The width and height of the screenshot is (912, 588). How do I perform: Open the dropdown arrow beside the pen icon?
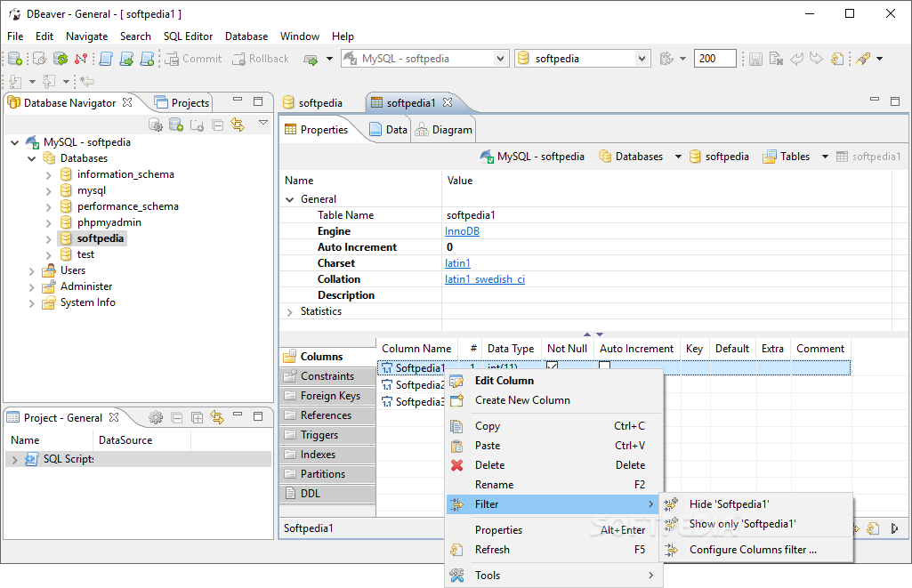pos(879,59)
